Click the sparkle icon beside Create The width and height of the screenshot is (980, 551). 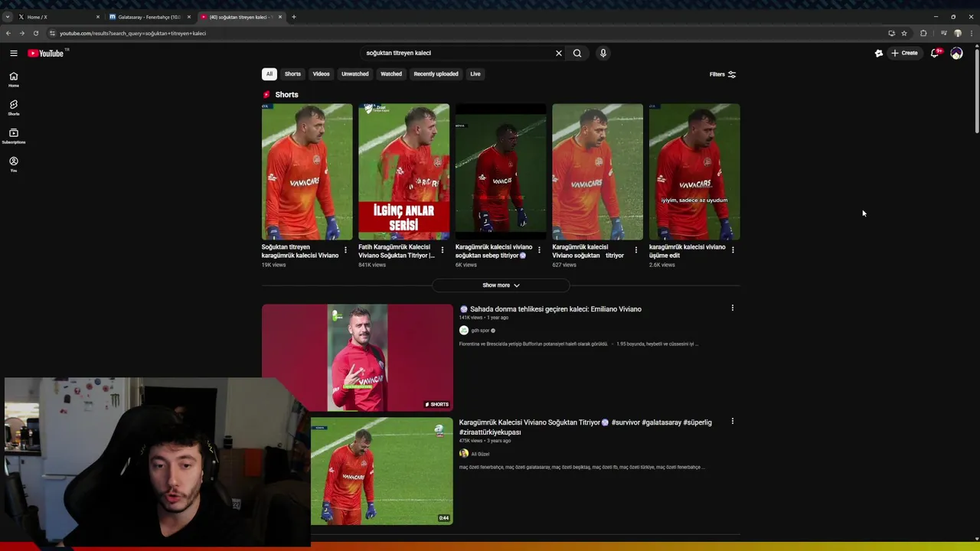coord(879,53)
